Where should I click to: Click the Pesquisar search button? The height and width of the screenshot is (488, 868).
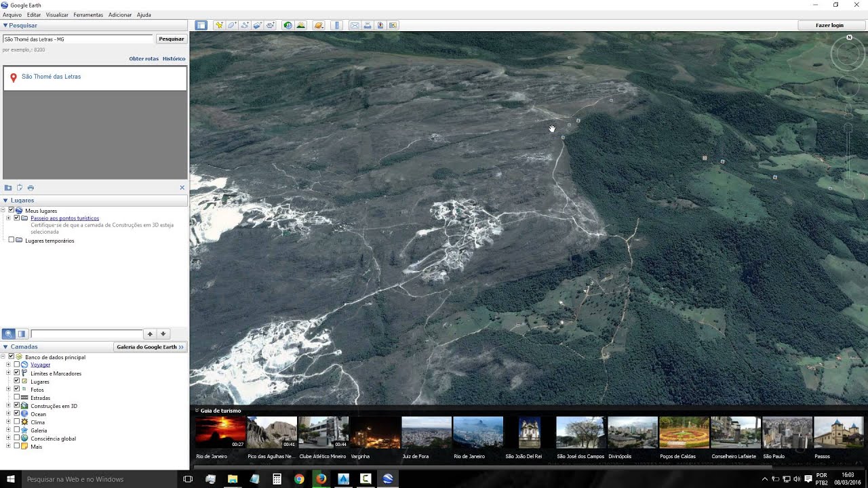[172, 39]
